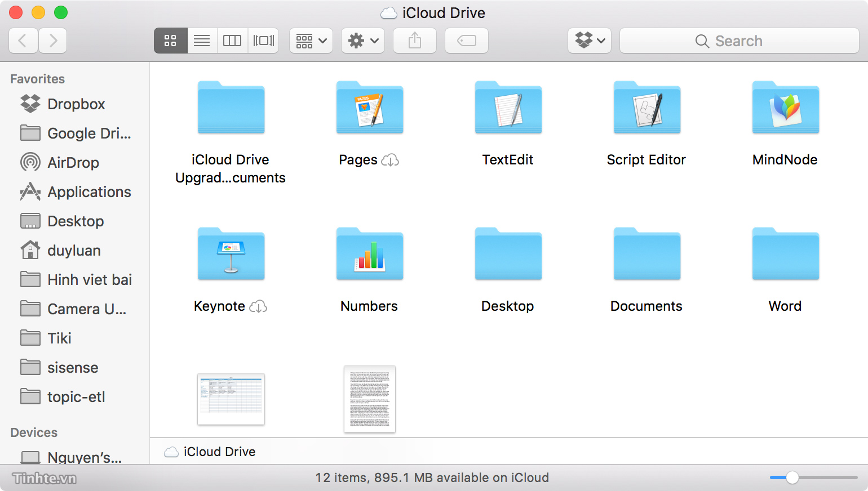Select the text document thumbnail
Viewport: 868px width, 491px height.
[370, 399]
